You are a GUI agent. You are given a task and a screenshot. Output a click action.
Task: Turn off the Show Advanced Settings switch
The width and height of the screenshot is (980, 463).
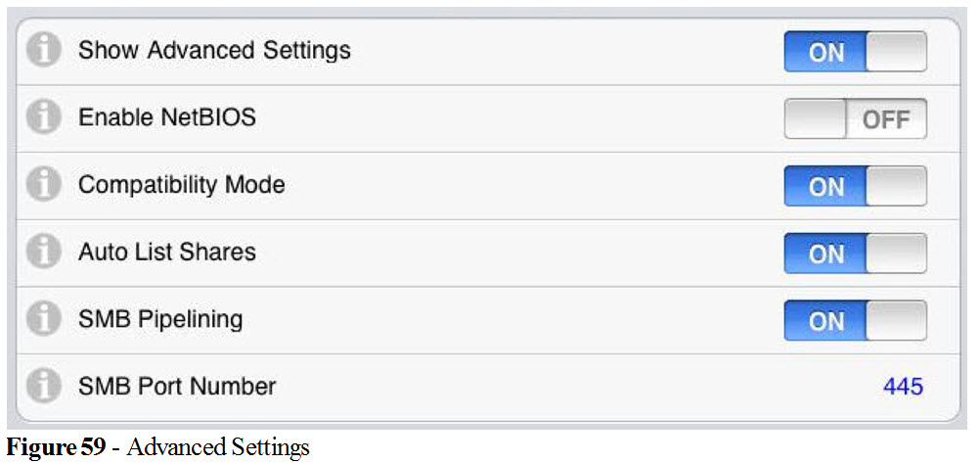click(855, 52)
